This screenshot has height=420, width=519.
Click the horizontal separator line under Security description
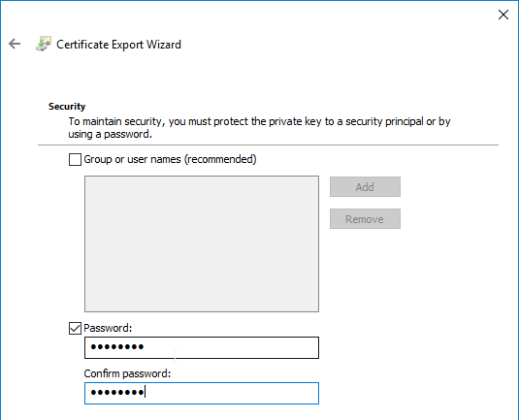pos(268,145)
